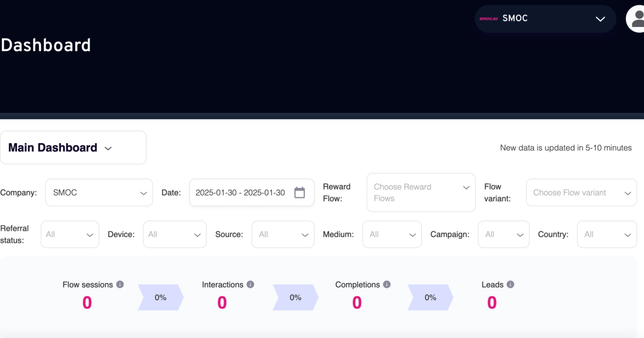The width and height of the screenshot is (644, 338).
Task: Open the Company dropdown showing SMOC
Action: coord(99,192)
